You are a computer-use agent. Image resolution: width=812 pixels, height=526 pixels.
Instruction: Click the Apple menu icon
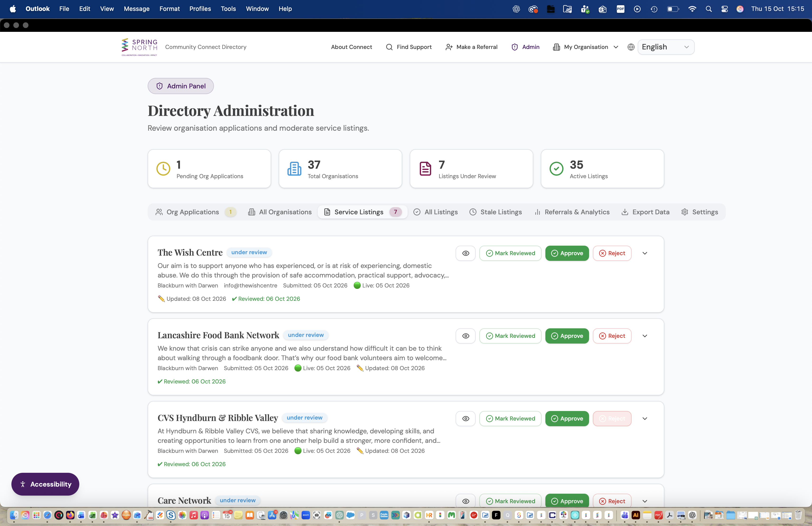[x=13, y=9]
